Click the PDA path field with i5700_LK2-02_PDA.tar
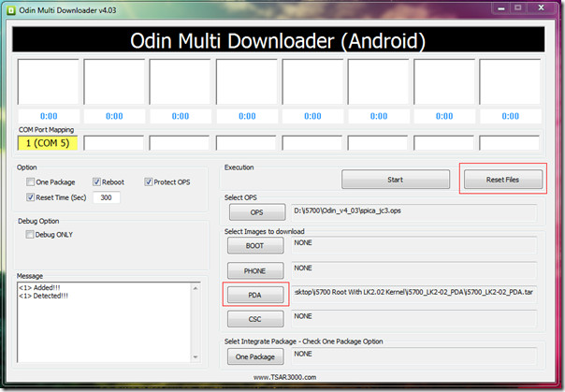The width and height of the screenshot is (565, 392). [414, 295]
